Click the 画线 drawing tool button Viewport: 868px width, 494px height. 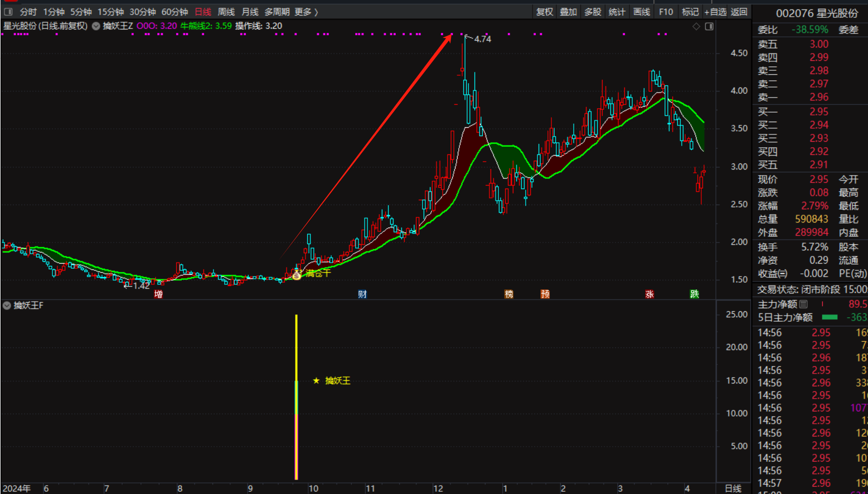[x=642, y=12]
